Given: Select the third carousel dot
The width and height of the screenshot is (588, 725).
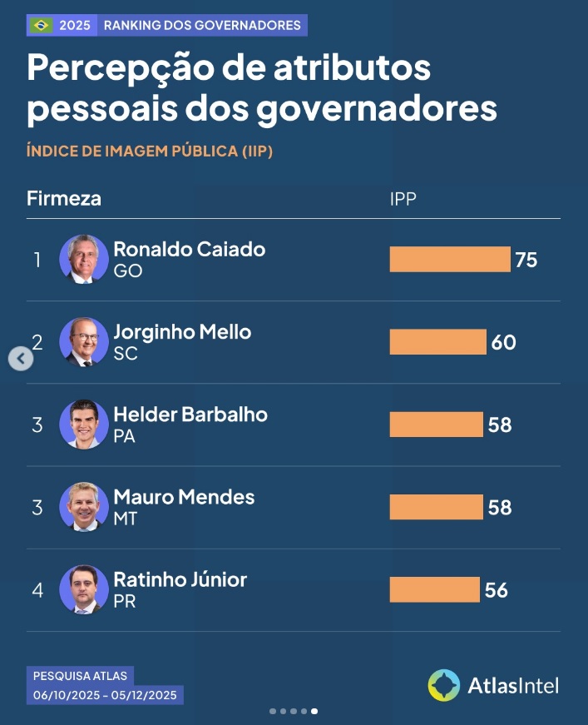Looking at the screenshot, I should [294, 712].
